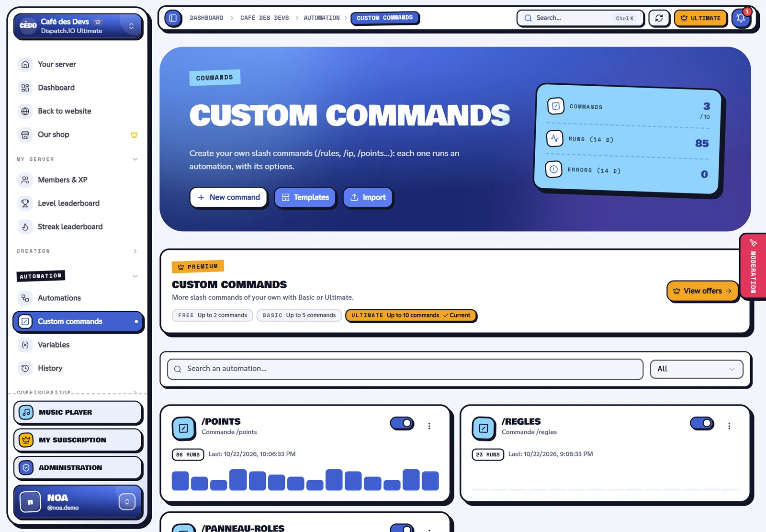Open the MODERATION side tab
Screen dimensions: 766x532
pyautogui.click(x=753, y=266)
